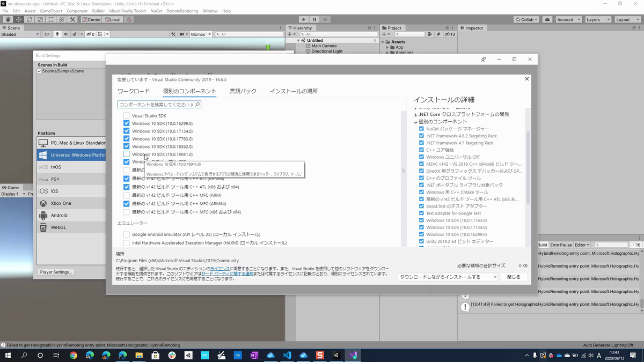Check Windows 10 SDK (10.0.19041.0)

127,154
